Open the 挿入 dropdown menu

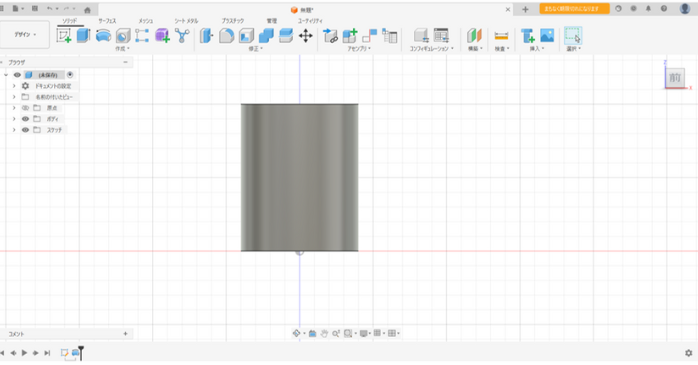536,49
